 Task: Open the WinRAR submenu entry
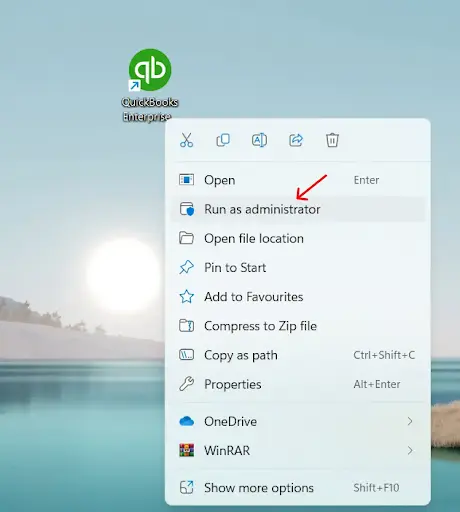click(x=298, y=451)
